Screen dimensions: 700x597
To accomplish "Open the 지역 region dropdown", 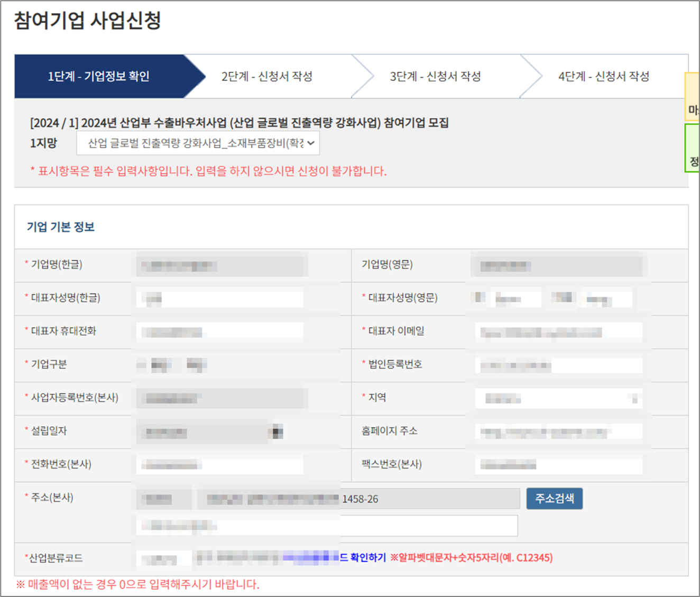I will (x=559, y=399).
